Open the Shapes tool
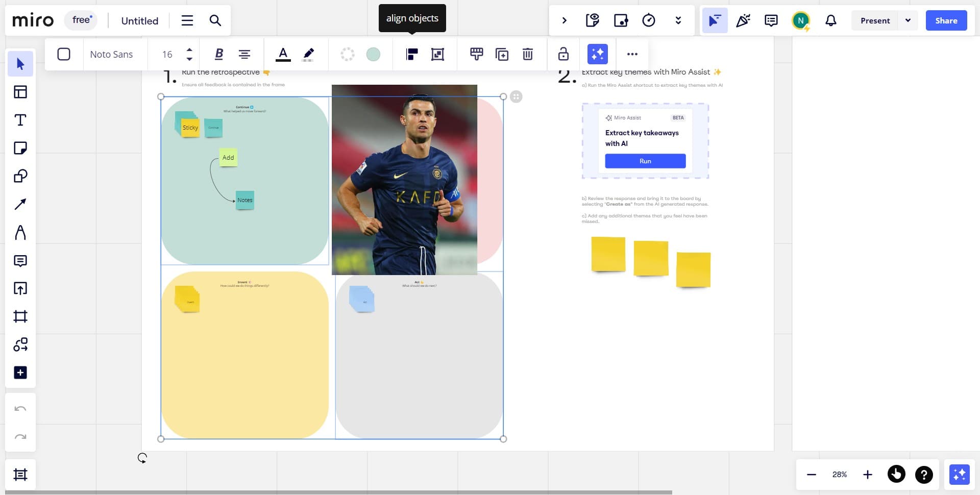 click(20, 176)
